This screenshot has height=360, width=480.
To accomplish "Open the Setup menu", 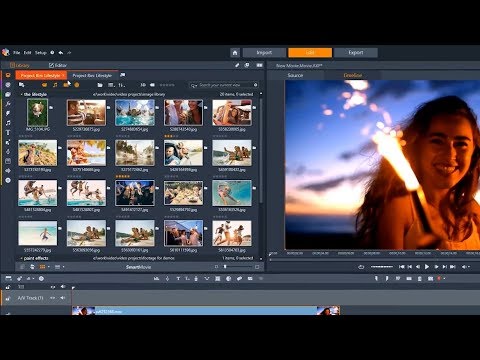I will tap(41, 53).
